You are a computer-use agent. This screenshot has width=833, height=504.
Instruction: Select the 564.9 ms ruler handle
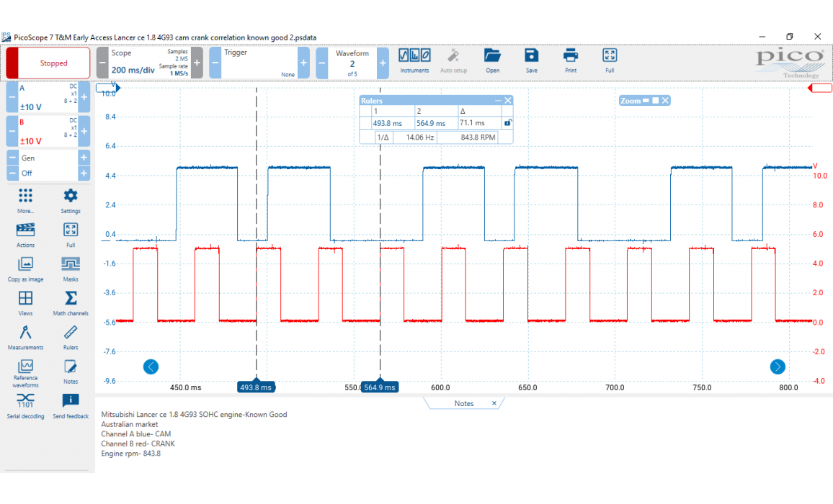pos(380,387)
